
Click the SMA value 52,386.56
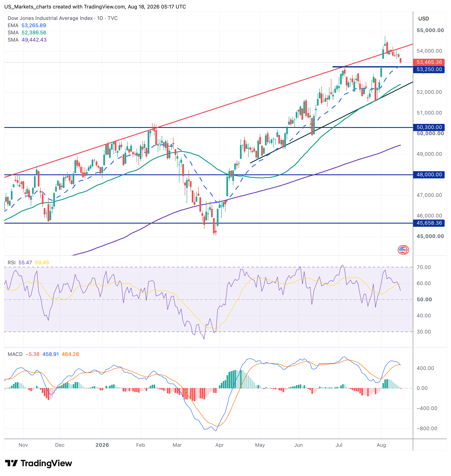34,33
